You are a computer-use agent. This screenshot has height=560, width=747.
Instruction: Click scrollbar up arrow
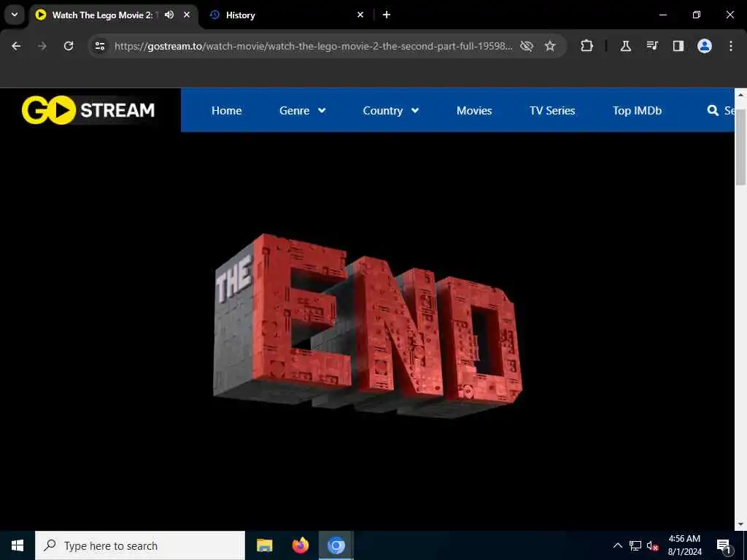click(740, 95)
